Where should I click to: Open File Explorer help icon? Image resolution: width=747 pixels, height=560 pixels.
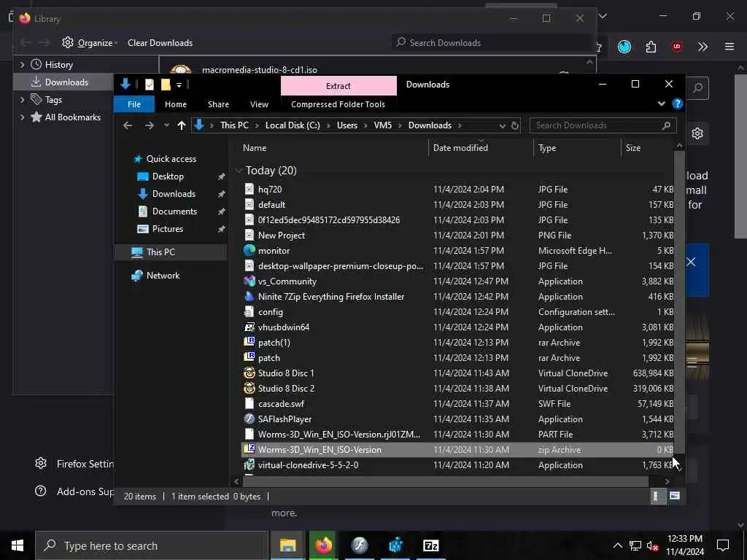coord(678,104)
